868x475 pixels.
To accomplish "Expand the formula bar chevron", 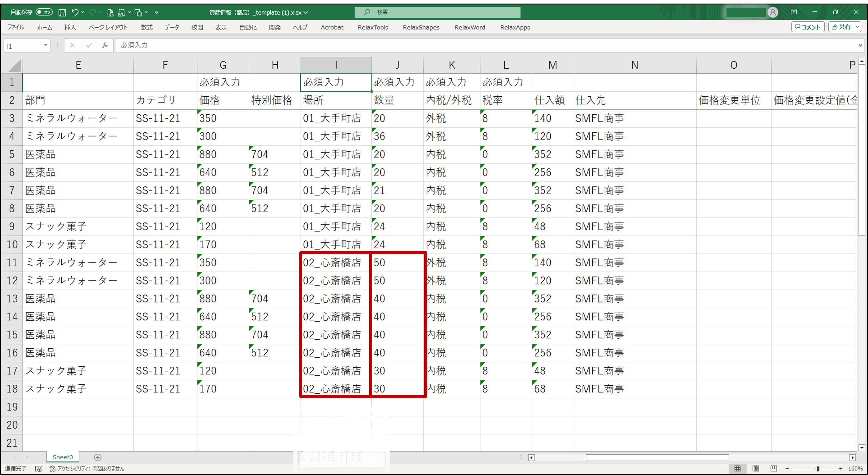I will point(860,45).
